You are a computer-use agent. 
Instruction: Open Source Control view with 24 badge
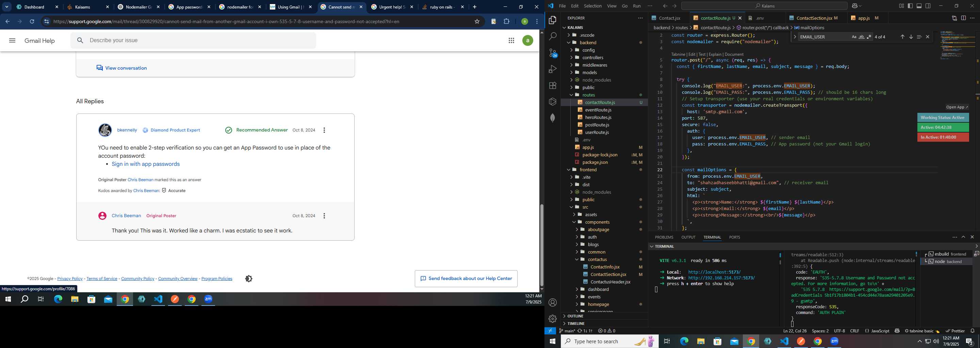tap(553, 53)
